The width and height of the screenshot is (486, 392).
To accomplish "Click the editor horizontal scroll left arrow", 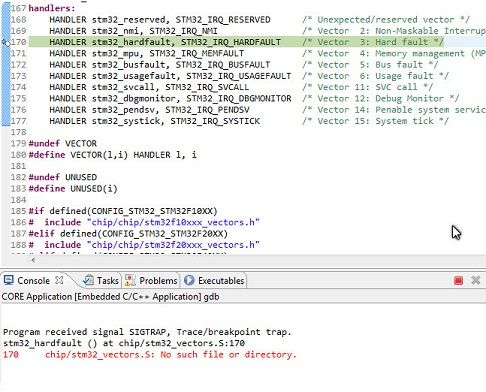I will click(33, 260).
